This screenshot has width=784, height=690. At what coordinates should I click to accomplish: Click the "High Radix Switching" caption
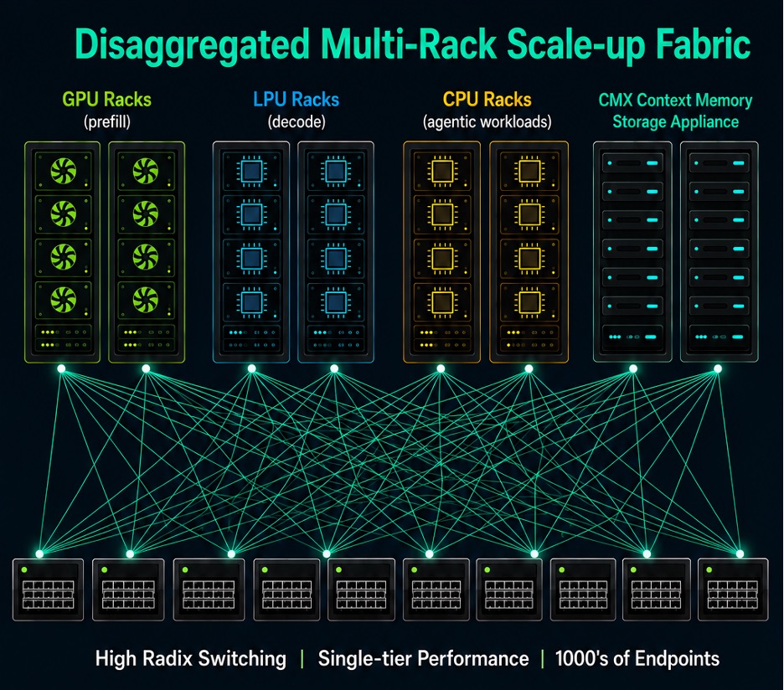tap(190, 658)
